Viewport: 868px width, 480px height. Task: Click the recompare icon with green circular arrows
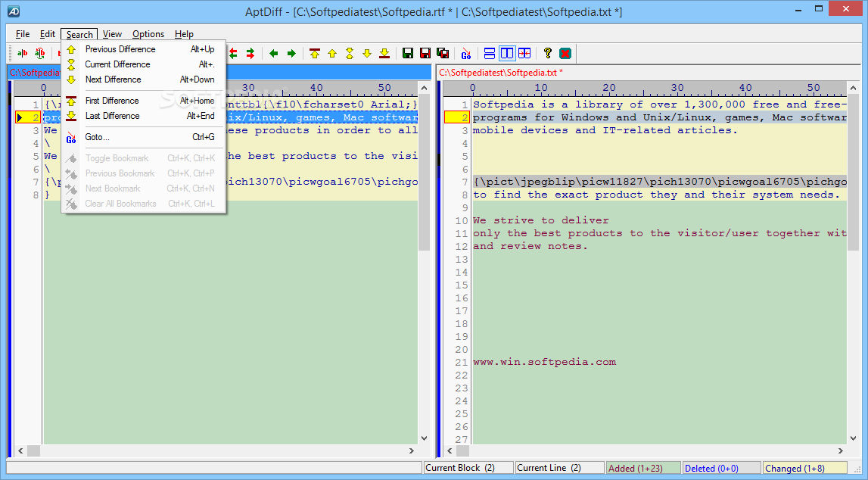point(40,53)
